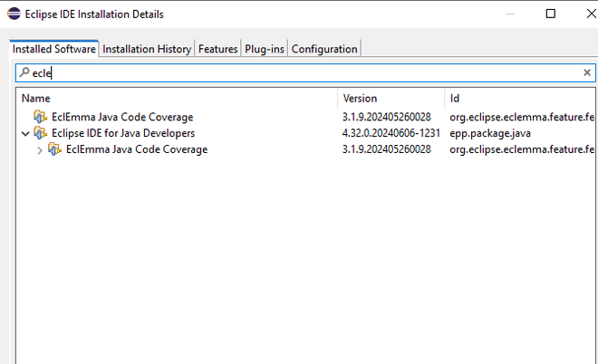Click the Eclipse IDE for Java Developers icon
Viewport: 598px width, 364px height.
(x=40, y=133)
